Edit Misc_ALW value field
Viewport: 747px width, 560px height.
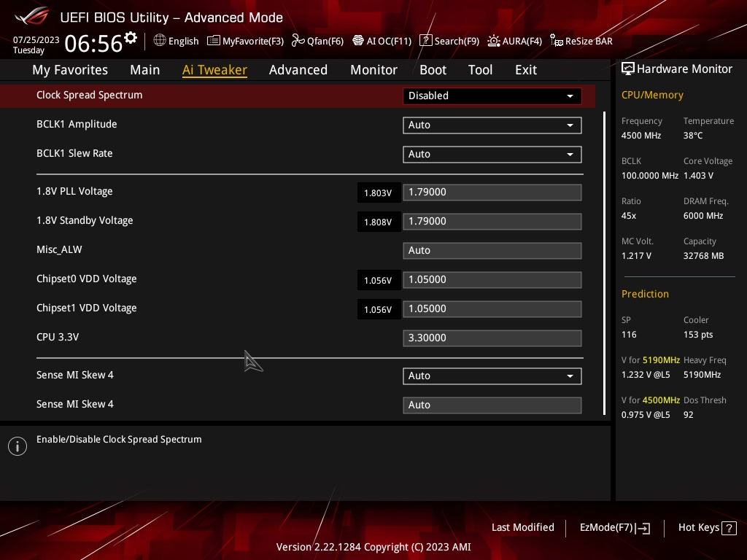[492, 251]
